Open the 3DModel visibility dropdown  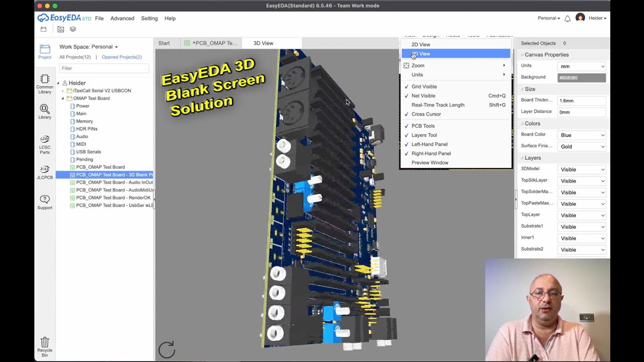click(582, 169)
